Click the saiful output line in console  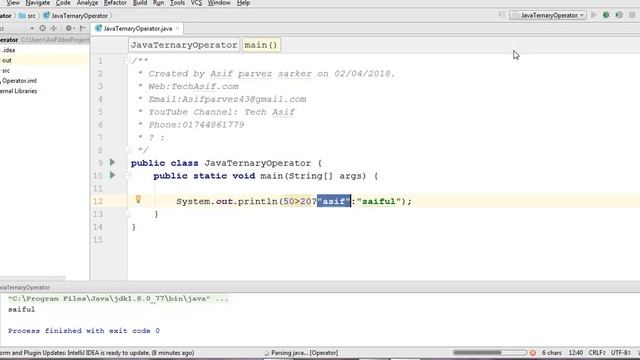tap(21, 309)
